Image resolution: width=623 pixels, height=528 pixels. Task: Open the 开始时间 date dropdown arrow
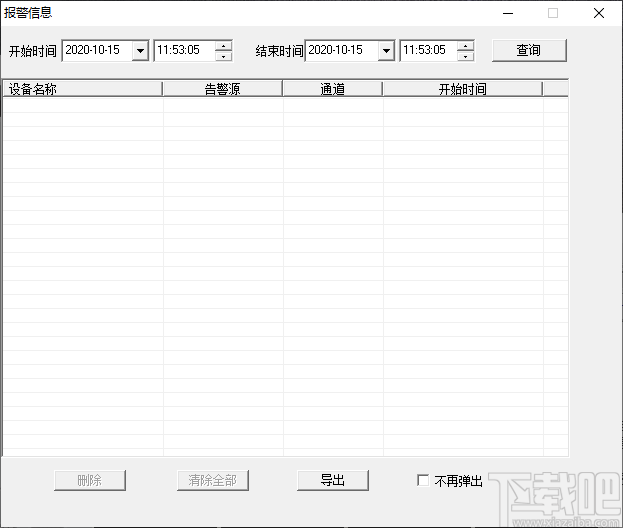point(140,51)
